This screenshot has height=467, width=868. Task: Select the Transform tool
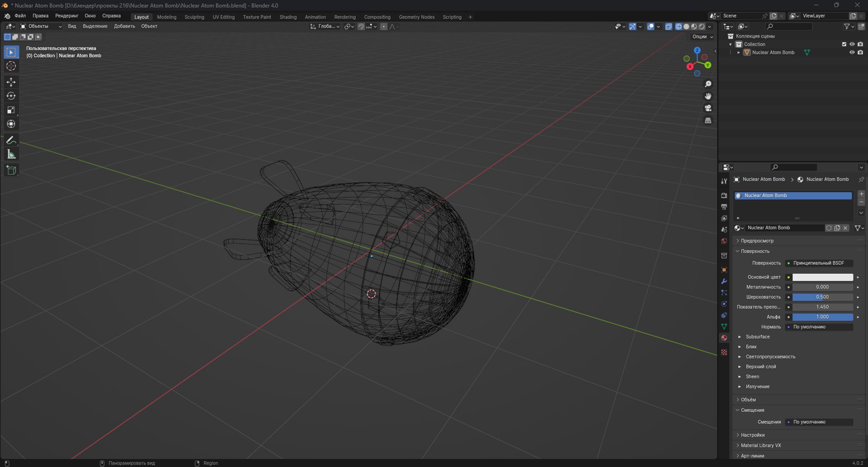coord(11,124)
